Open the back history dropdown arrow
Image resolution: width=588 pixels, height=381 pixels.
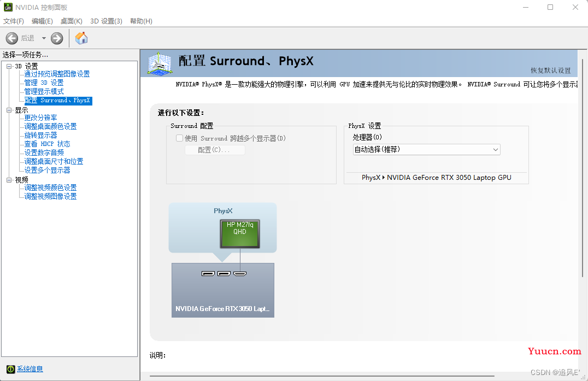44,38
